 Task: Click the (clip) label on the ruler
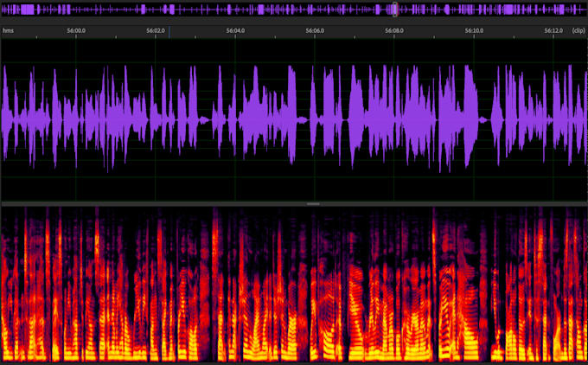click(x=578, y=31)
